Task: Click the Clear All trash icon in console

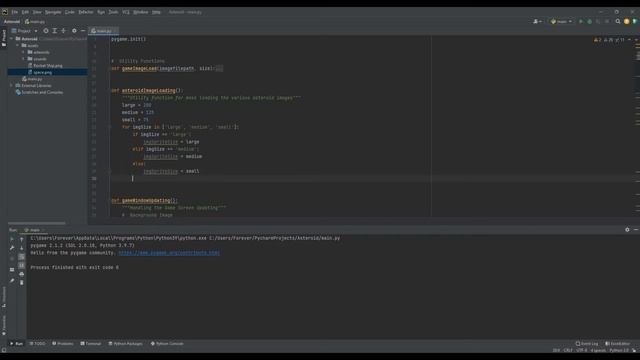Action: (22, 282)
